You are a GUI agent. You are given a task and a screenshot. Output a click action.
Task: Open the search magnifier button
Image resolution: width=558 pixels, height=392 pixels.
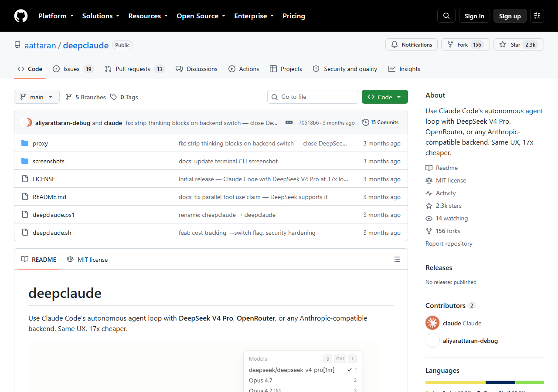click(x=446, y=16)
